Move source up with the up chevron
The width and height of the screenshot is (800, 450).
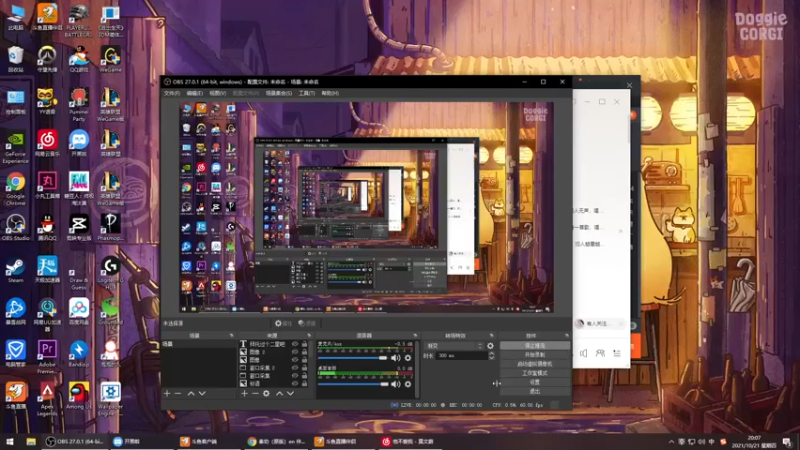pyautogui.click(x=279, y=393)
